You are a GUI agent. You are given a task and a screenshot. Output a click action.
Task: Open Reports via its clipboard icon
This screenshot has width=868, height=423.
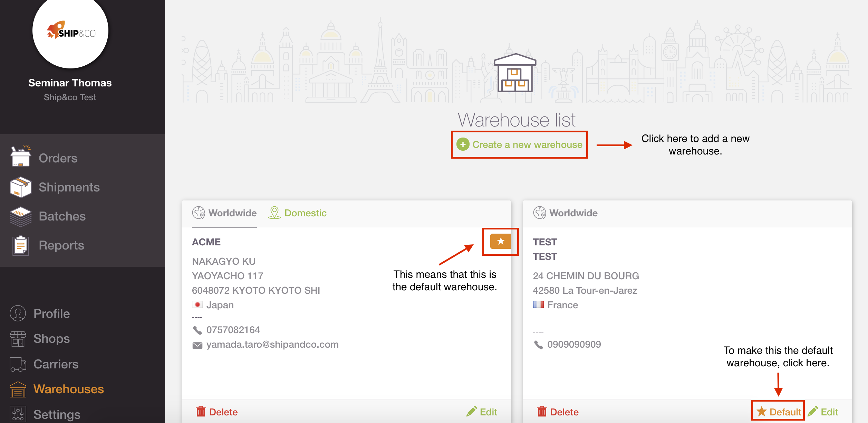(21, 245)
